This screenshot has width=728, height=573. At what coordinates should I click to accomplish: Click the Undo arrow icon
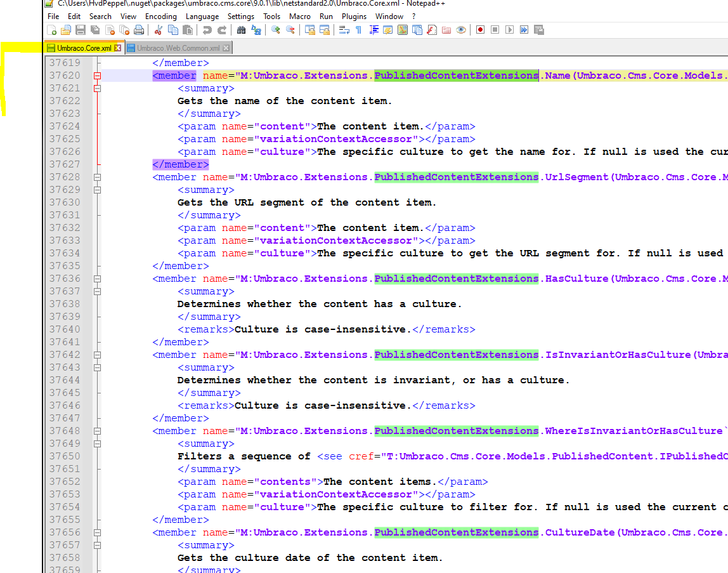click(x=207, y=30)
